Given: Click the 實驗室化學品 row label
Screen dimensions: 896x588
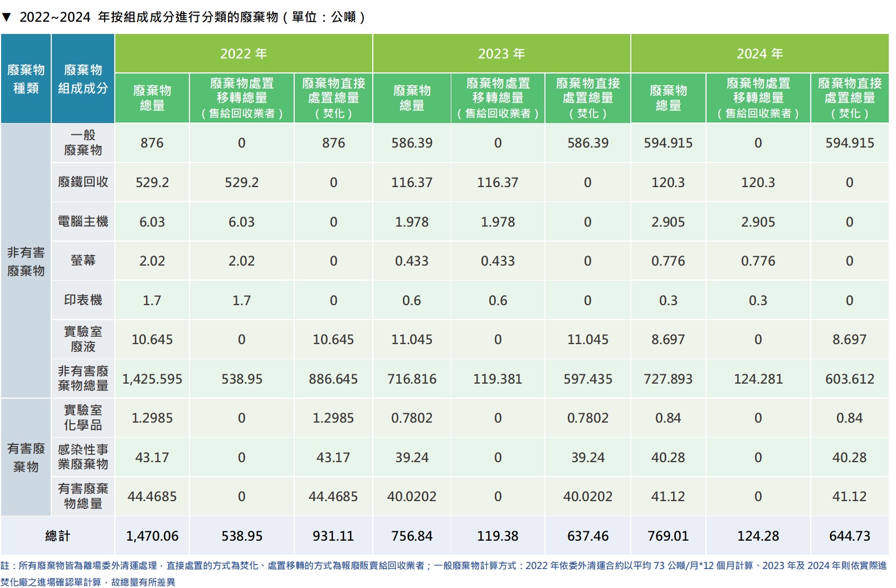Looking at the screenshot, I should [83, 418].
